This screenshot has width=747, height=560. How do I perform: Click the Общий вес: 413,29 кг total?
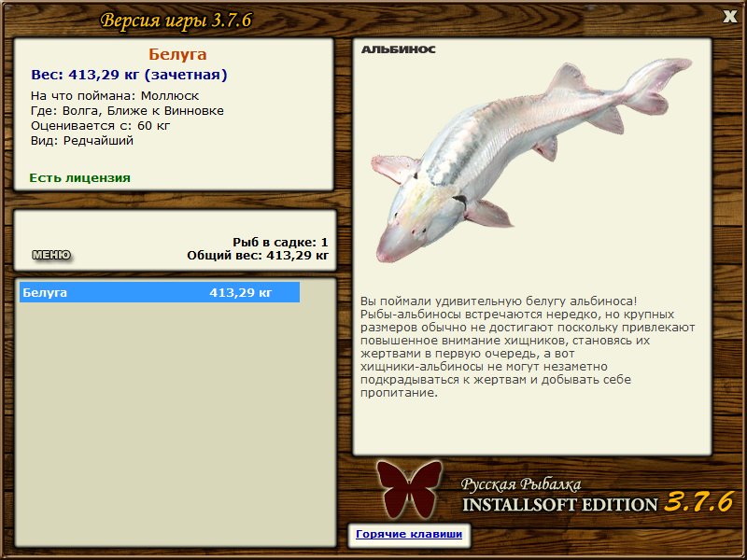[258, 256]
